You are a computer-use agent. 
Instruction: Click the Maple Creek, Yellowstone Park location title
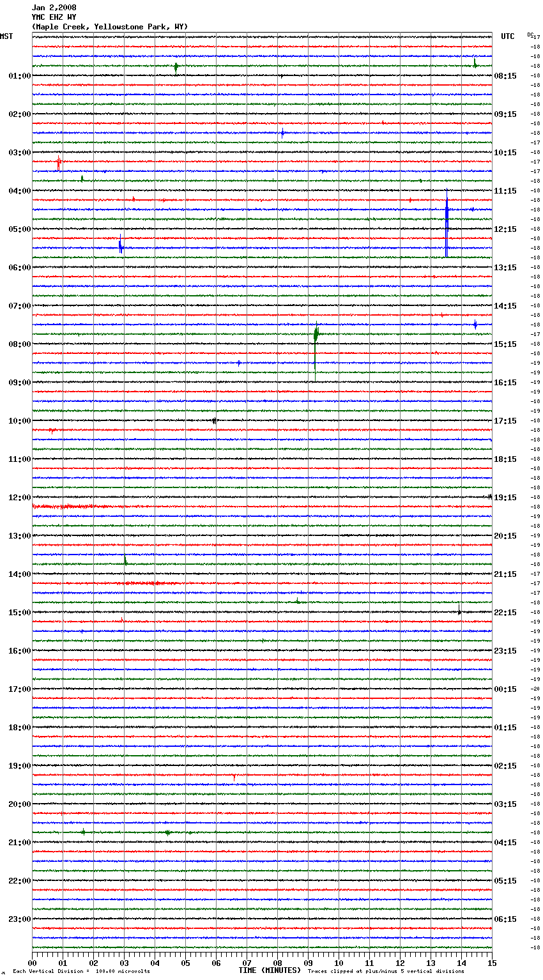110,27
